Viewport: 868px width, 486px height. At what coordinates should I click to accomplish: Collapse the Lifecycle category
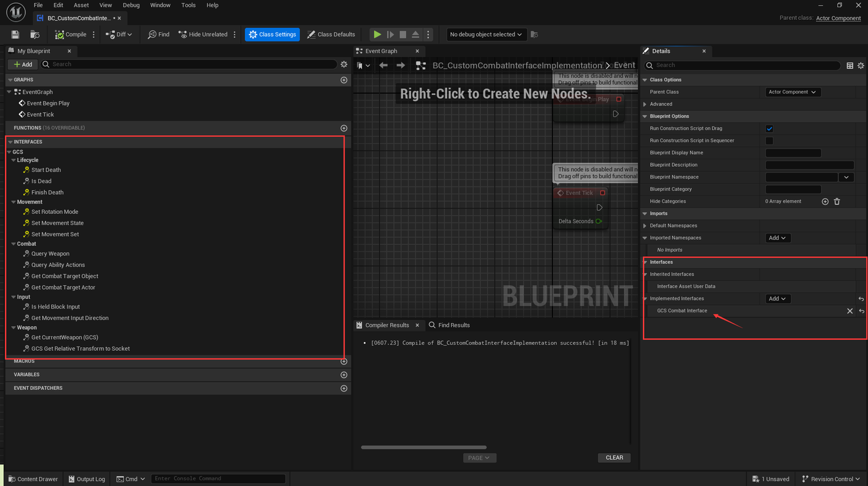point(14,161)
